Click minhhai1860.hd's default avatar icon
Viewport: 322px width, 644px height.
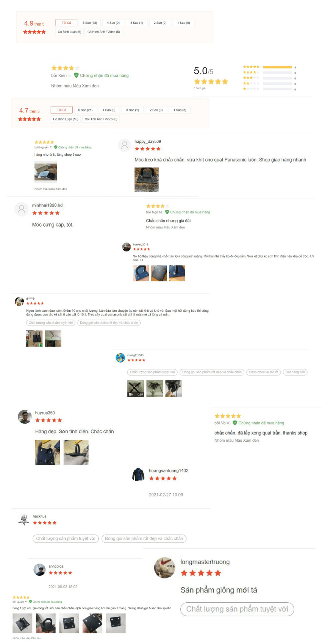click(x=21, y=209)
